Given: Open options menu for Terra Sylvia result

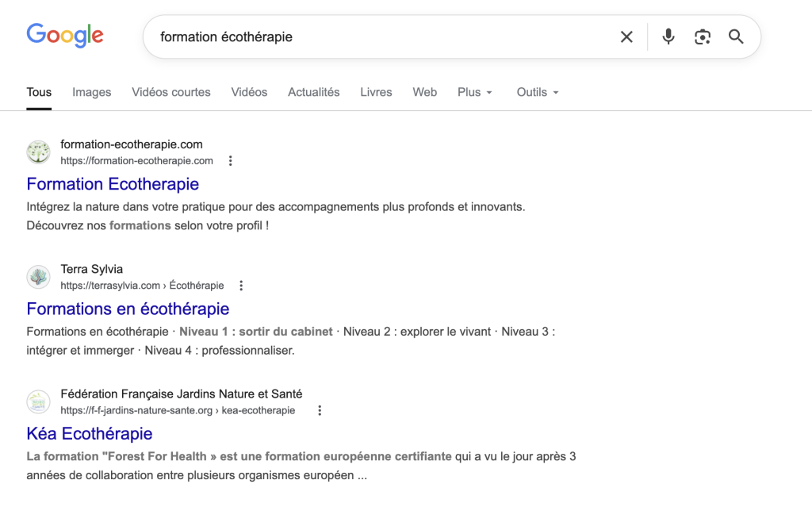Looking at the screenshot, I should tap(241, 286).
